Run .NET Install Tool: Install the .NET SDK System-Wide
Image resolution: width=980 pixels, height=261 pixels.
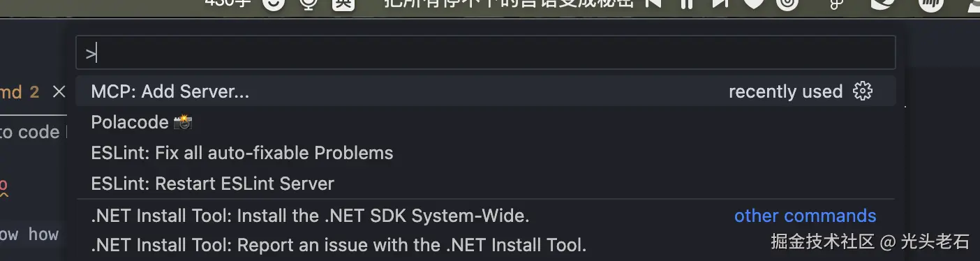point(486,216)
